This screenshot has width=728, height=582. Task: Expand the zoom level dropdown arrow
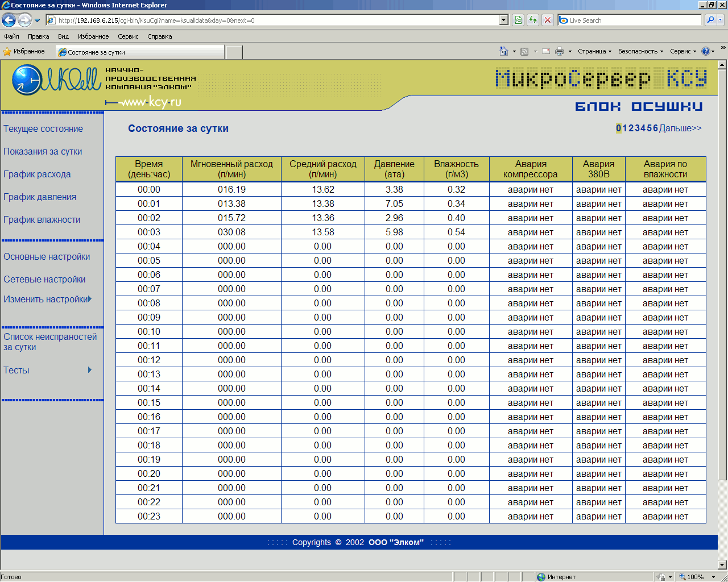point(713,577)
